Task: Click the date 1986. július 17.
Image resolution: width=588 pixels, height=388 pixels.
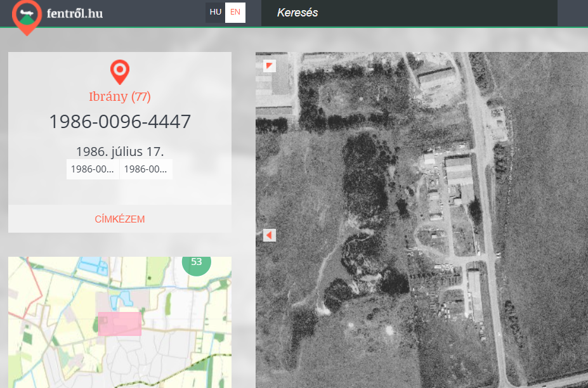Action: [120, 152]
